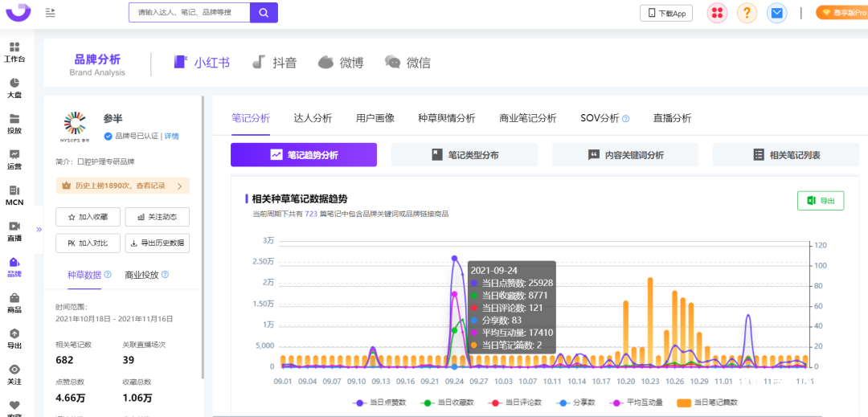Click the question mark help icon
Image resolution: width=868 pixels, height=417 pixels.
pos(747,13)
